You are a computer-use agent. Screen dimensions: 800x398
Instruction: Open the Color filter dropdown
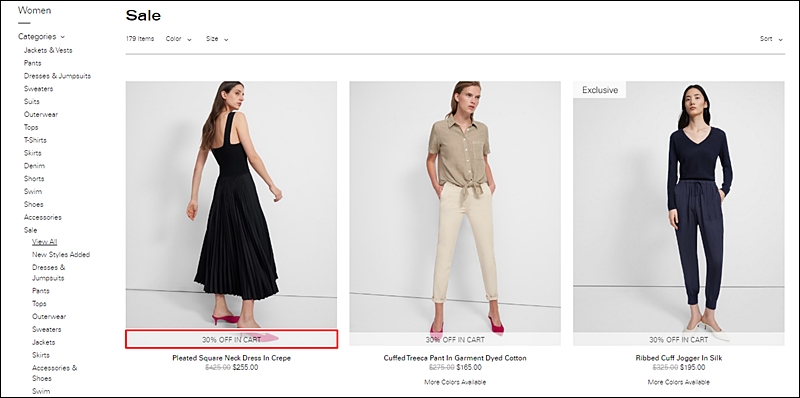click(x=179, y=39)
